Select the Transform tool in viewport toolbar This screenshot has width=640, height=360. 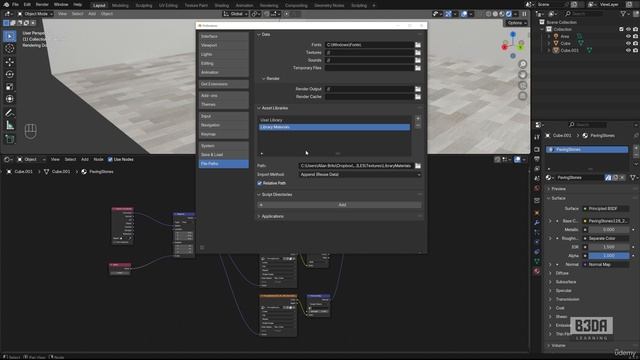(x=10, y=99)
